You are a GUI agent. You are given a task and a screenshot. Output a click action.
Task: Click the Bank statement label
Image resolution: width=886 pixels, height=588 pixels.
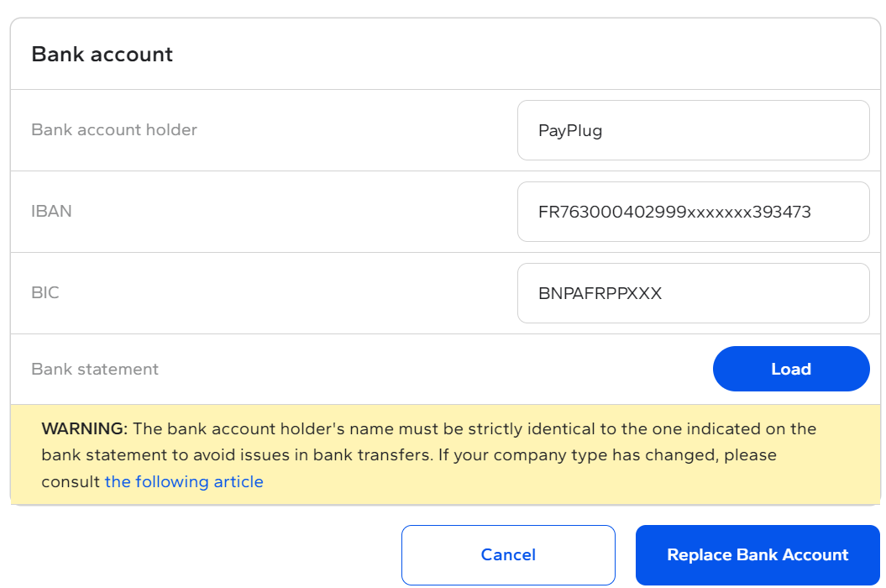pos(95,369)
